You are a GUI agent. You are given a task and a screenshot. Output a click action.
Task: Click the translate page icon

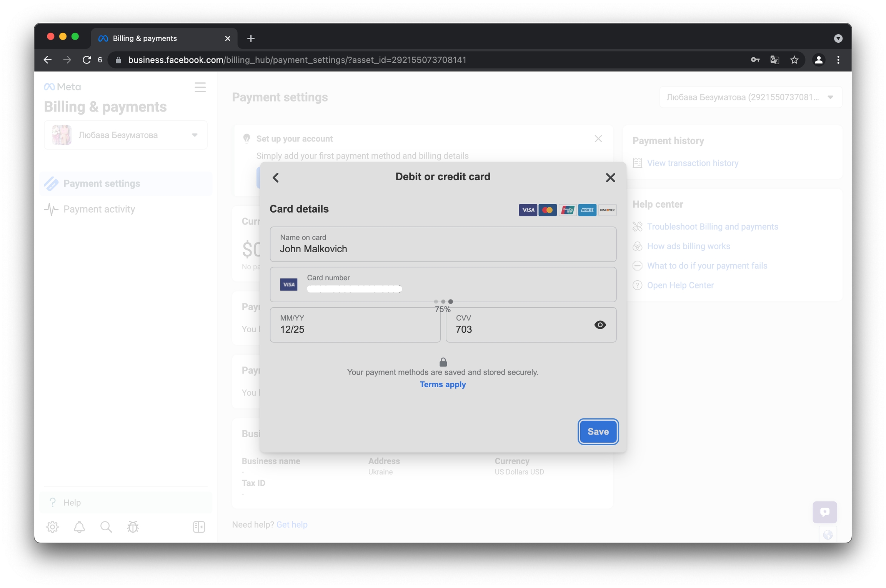coord(774,60)
